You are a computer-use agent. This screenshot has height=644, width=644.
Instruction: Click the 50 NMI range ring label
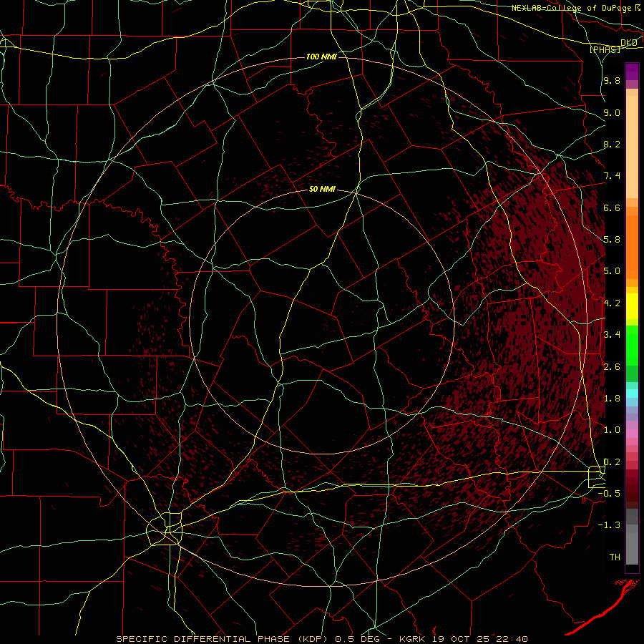[x=322, y=190]
